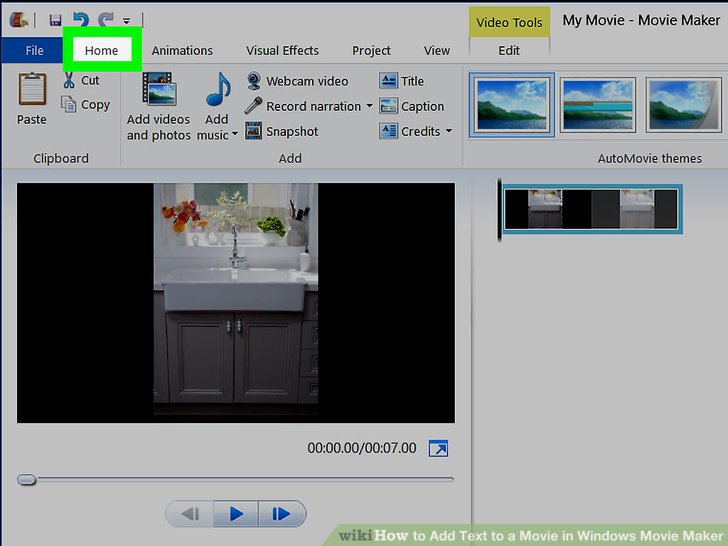
Task: Open the Customize Quick Access Toolbar dropdown
Action: click(126, 20)
